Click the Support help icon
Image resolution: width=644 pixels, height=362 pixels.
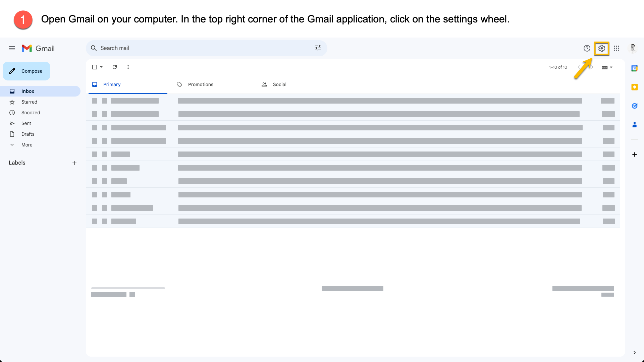tap(587, 48)
